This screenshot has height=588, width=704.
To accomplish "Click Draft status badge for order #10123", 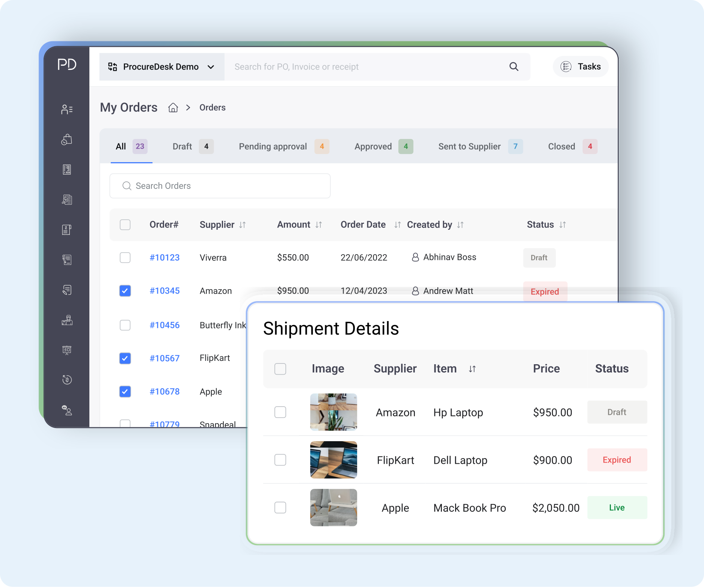I will pos(539,258).
